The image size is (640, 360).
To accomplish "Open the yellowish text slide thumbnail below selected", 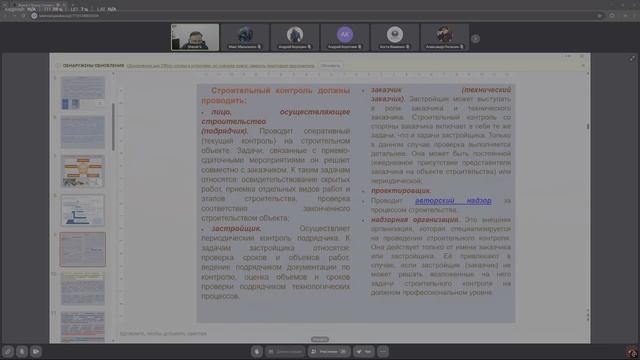I will [x=83, y=289].
